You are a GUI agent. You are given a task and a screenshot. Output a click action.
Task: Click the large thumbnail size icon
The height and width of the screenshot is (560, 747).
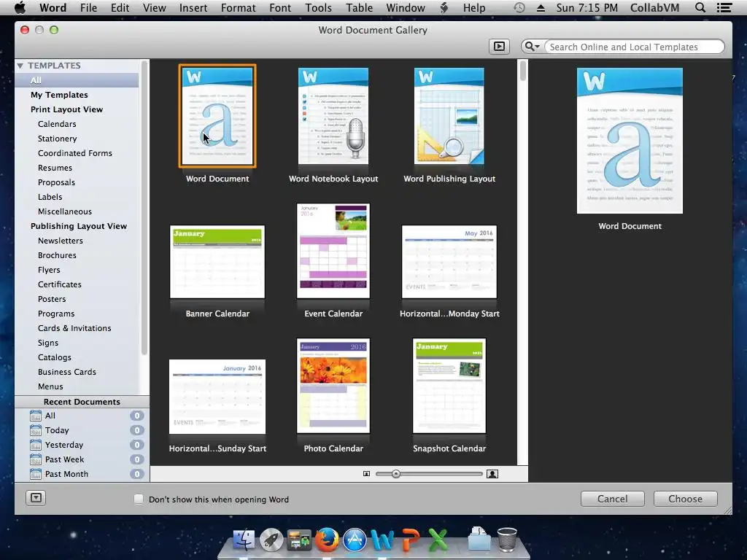[x=492, y=474]
